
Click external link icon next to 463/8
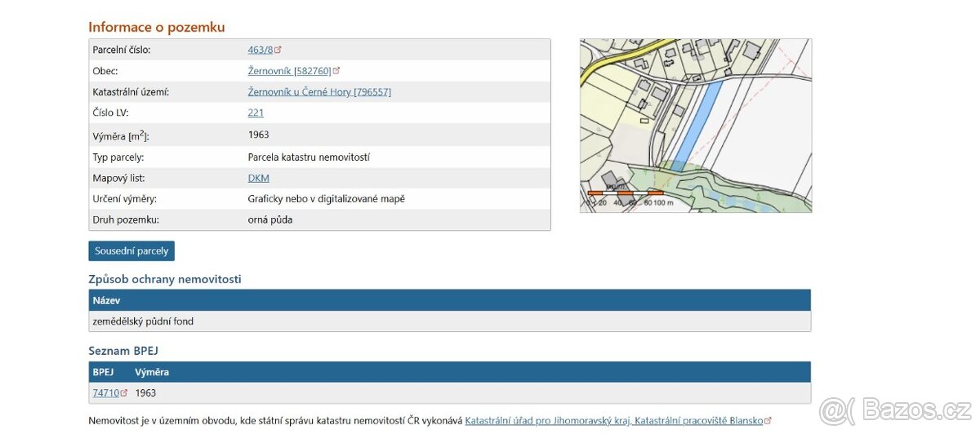(278, 50)
